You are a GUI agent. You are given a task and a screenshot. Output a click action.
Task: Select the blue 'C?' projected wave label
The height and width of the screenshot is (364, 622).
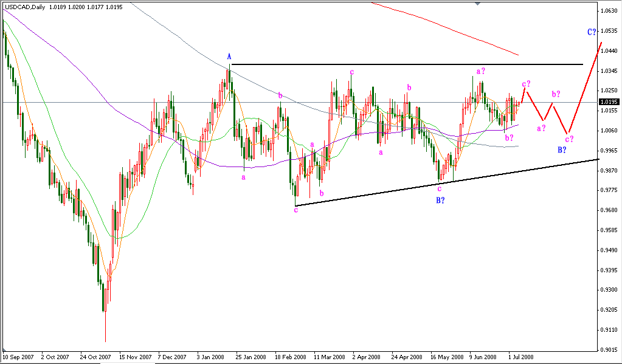[x=592, y=32]
